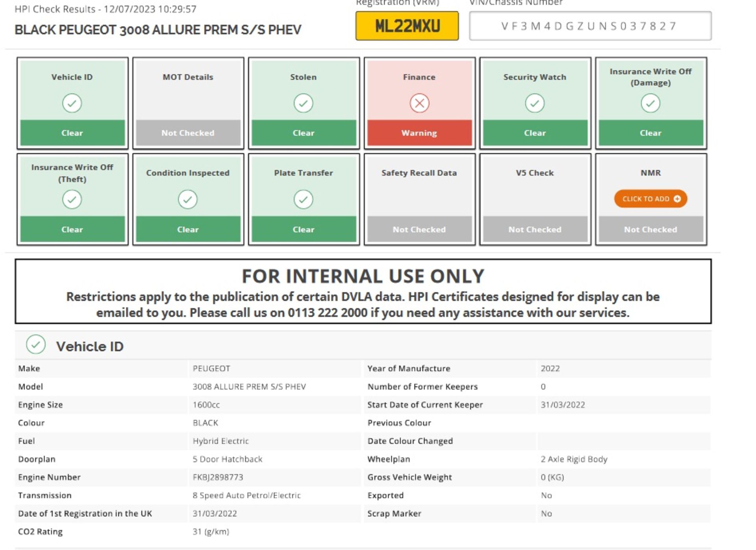Select NMR Not Checked grey label
756x550 pixels.
(651, 229)
